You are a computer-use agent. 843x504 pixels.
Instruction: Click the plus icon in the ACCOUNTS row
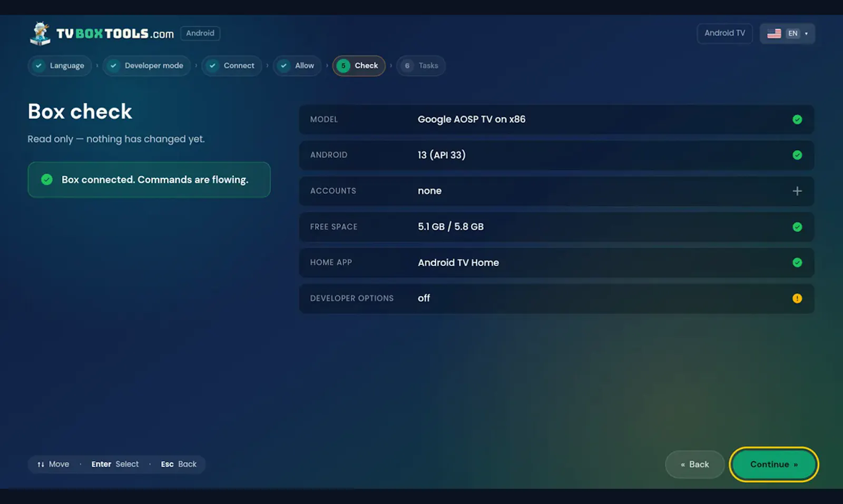797,191
